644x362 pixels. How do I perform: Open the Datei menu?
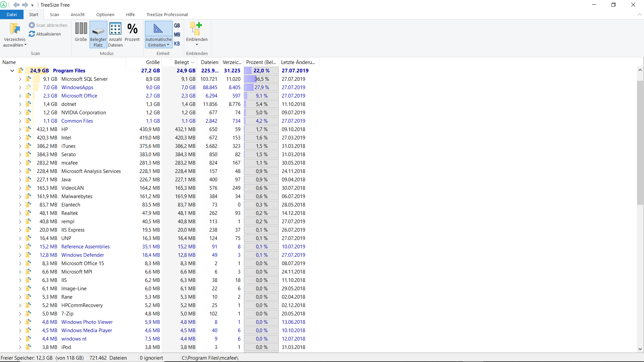tap(11, 14)
